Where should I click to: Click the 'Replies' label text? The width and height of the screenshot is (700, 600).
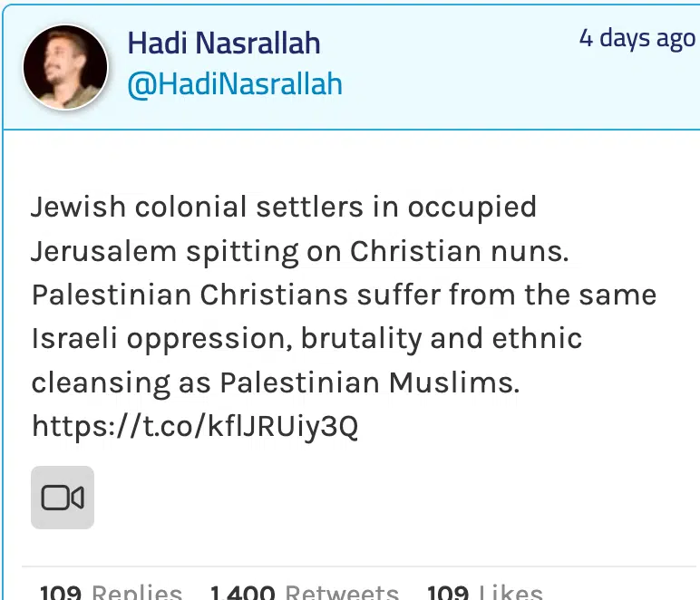coord(137,593)
